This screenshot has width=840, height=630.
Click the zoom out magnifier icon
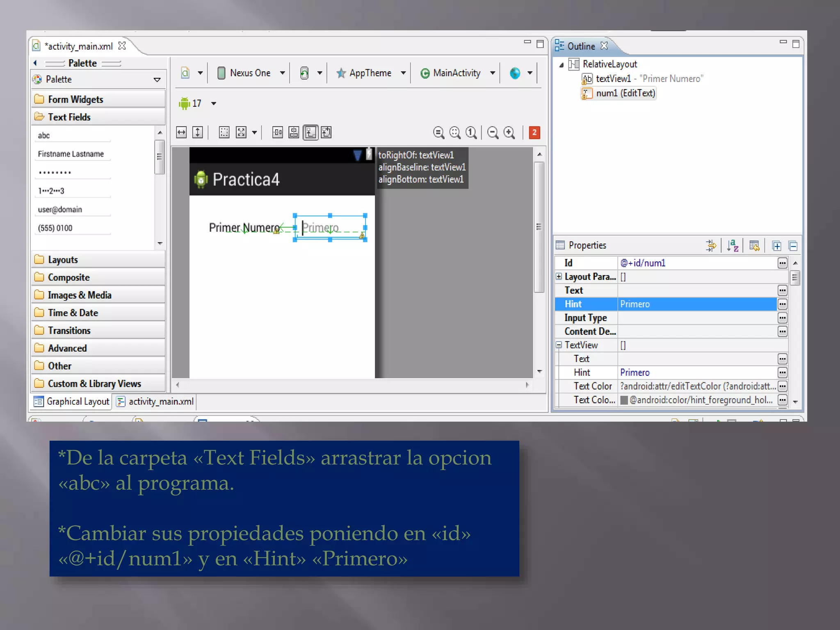tap(493, 132)
